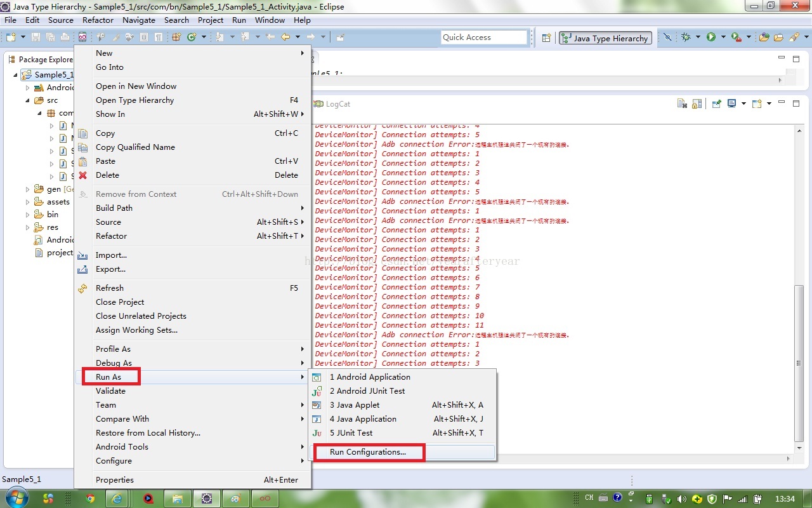Open the Window menu
Viewport: 812px width, 508px height.
click(x=270, y=20)
